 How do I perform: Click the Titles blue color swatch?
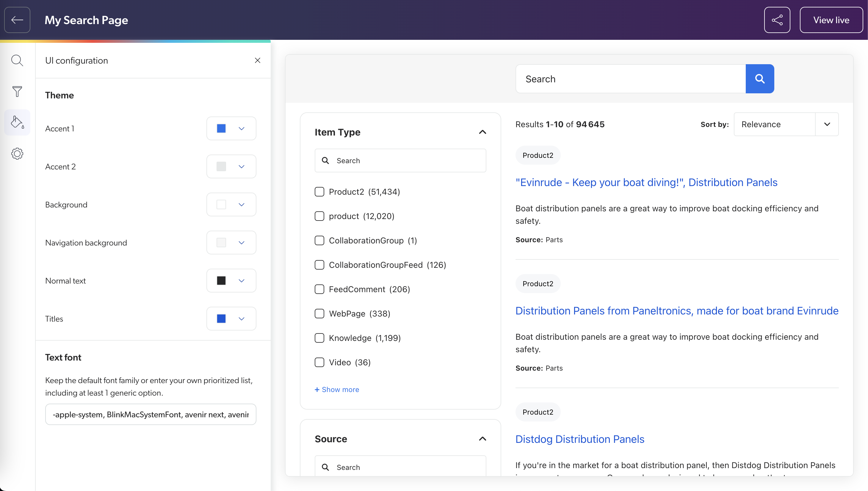221,319
